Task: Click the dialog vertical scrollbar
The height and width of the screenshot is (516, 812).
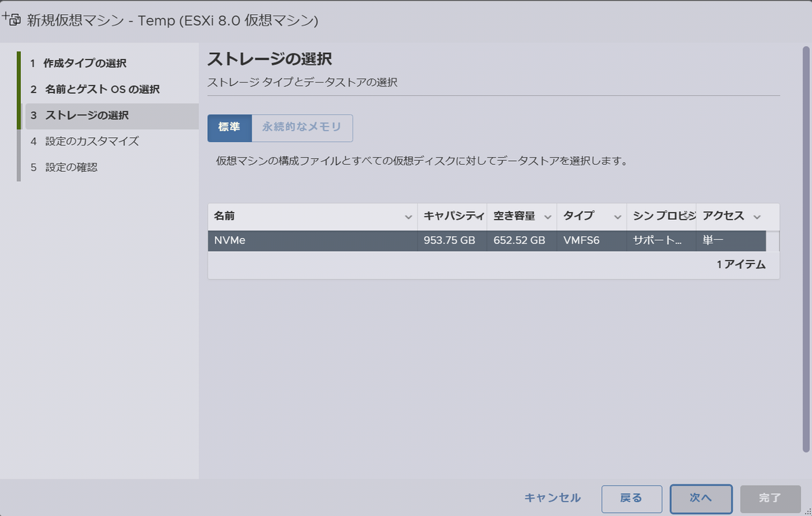Action: pos(805,249)
